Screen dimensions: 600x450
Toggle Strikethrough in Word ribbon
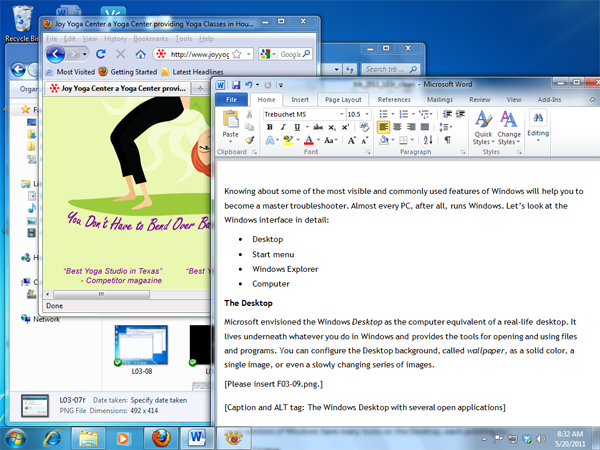pos(318,127)
